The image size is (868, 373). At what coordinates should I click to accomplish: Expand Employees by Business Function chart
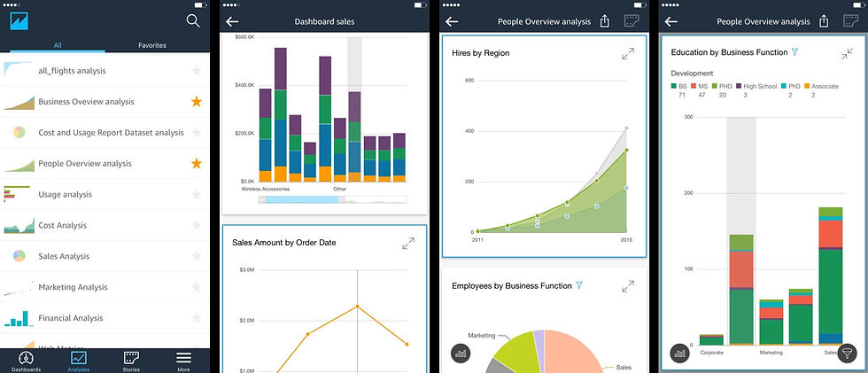628,287
